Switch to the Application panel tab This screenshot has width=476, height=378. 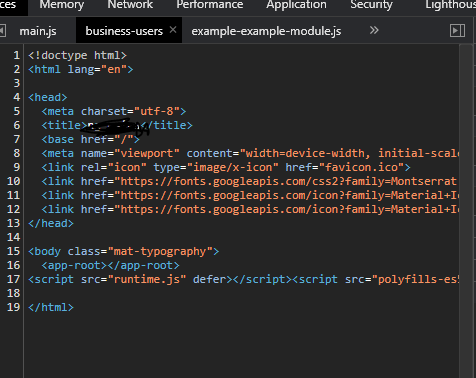coord(296,5)
